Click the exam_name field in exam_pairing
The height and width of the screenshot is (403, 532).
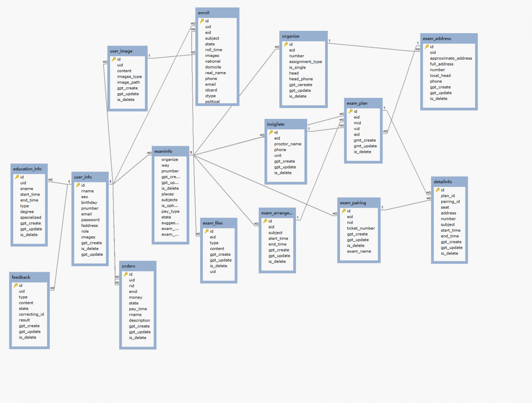coord(359,251)
